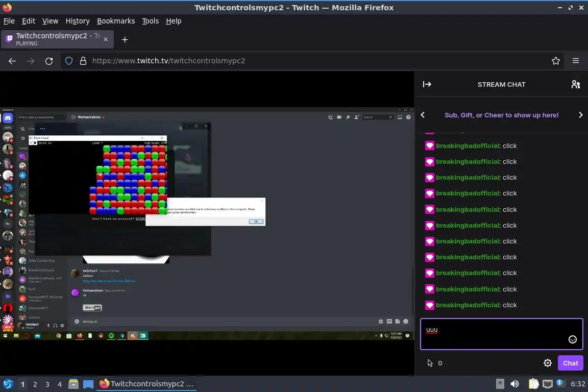588x392 pixels.
Task: Show site security info via lock icon
Action: pos(83,61)
